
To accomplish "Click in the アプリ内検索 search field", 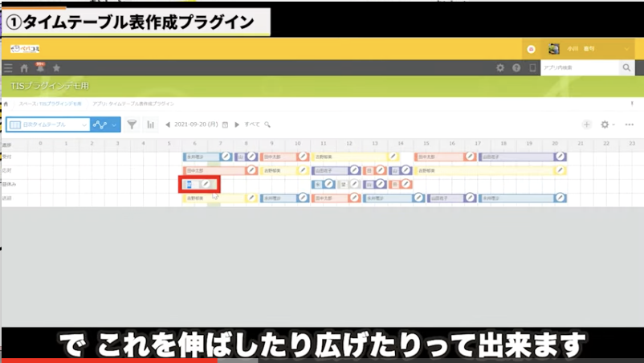I will 578,68.
